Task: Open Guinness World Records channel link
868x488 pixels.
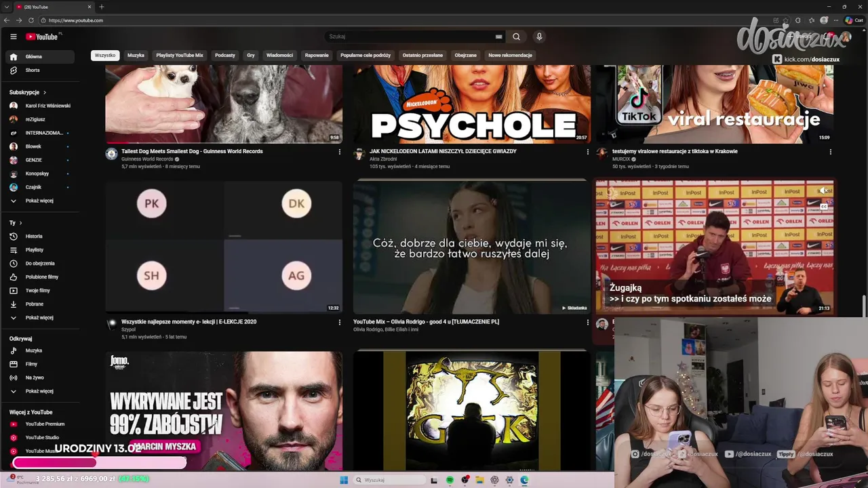Action: [148, 159]
